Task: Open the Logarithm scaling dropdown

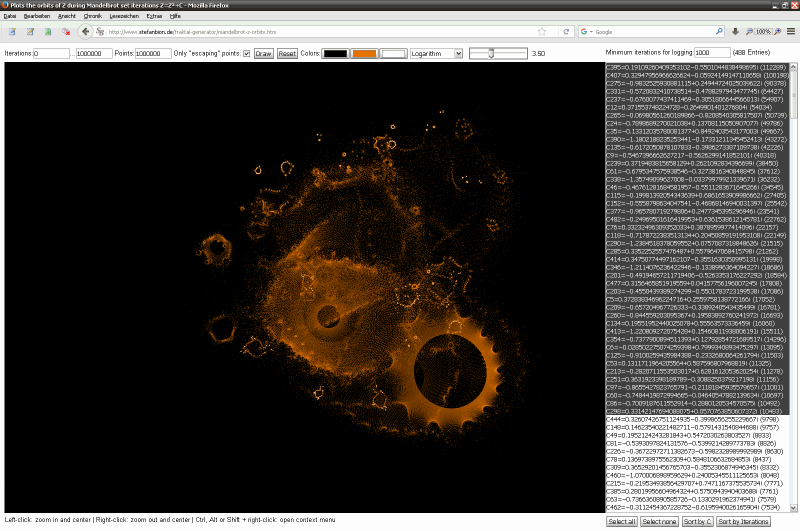Action: click(x=435, y=52)
